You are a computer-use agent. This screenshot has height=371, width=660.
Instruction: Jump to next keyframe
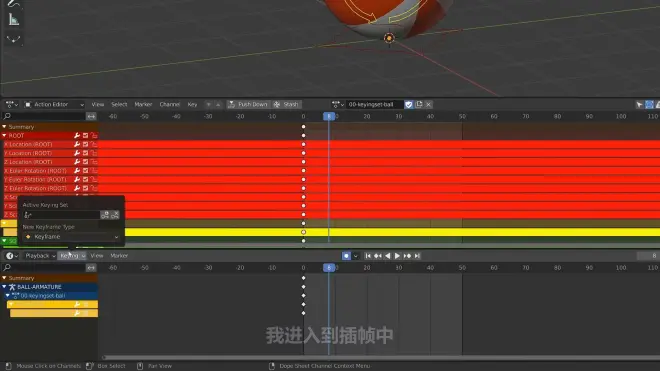[407, 256]
